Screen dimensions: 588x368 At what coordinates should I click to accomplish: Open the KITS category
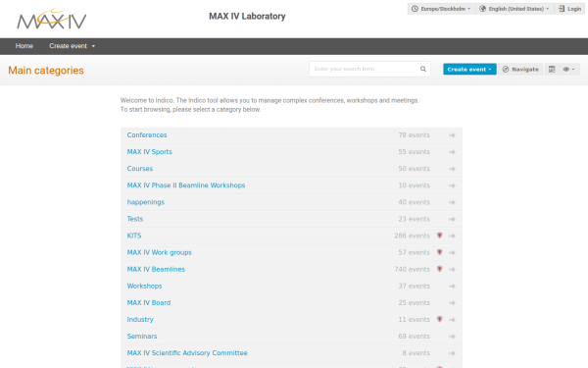(x=134, y=236)
